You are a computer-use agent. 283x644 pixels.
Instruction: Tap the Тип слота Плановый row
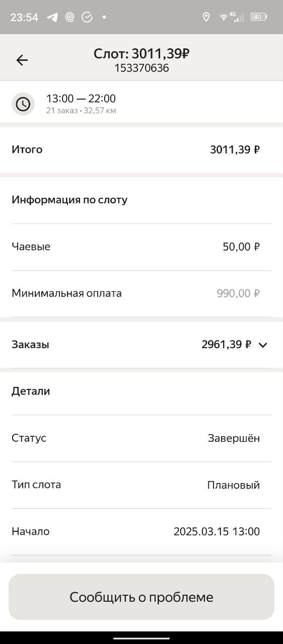tap(141, 485)
